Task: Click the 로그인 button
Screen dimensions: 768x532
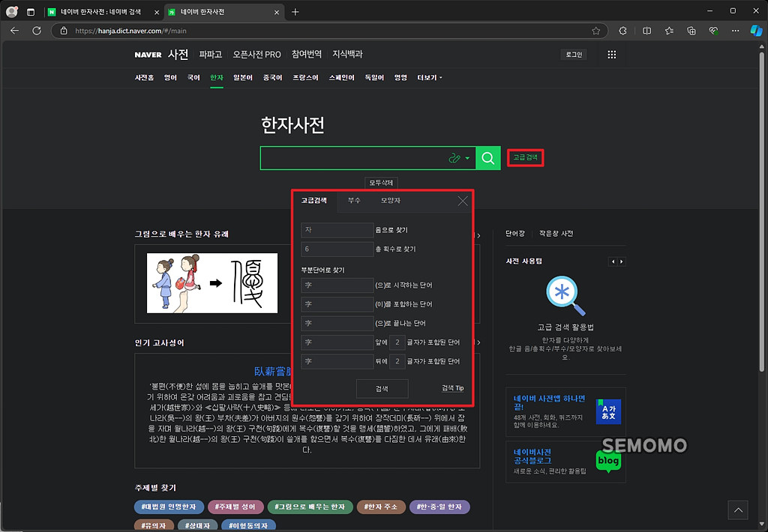Action: [x=574, y=55]
